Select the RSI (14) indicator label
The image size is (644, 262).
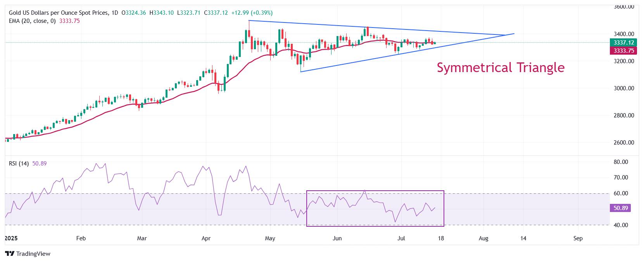(19, 164)
